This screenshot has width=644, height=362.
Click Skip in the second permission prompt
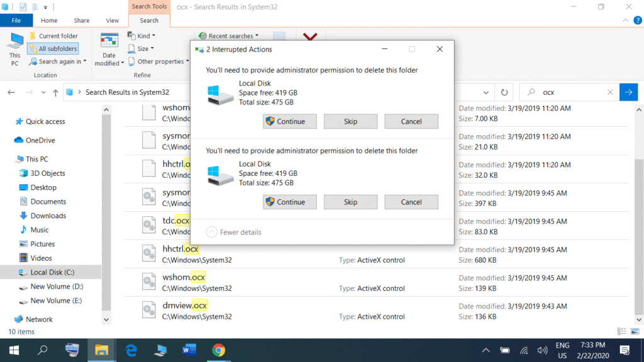[x=350, y=202]
